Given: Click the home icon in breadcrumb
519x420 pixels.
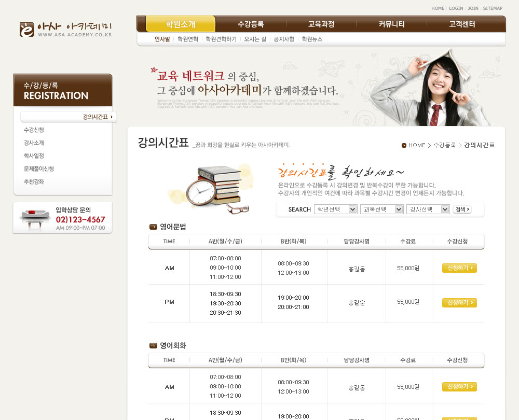Looking at the screenshot, I should [404, 145].
